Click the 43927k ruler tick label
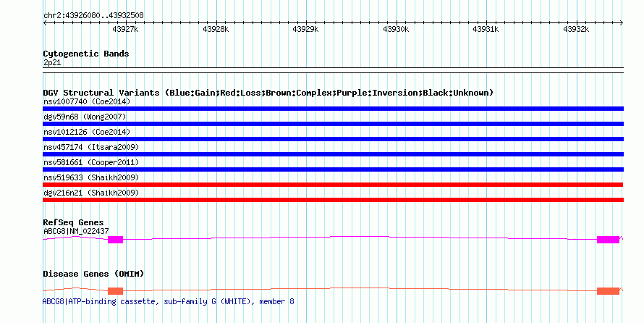 point(125,29)
